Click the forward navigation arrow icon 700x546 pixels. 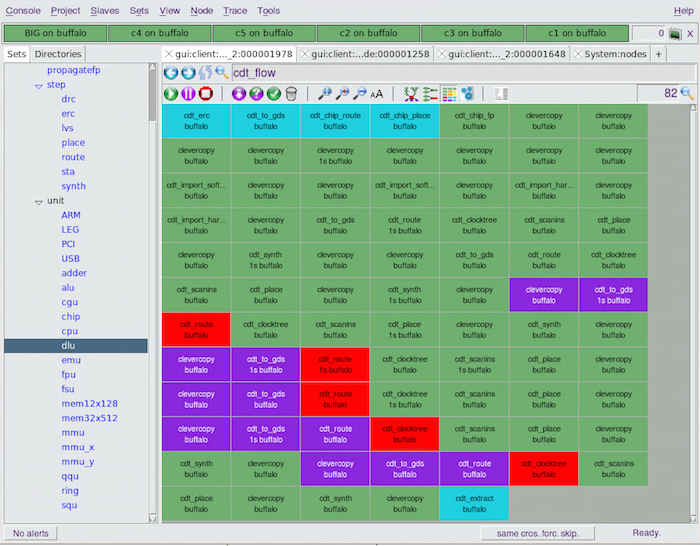[188, 73]
